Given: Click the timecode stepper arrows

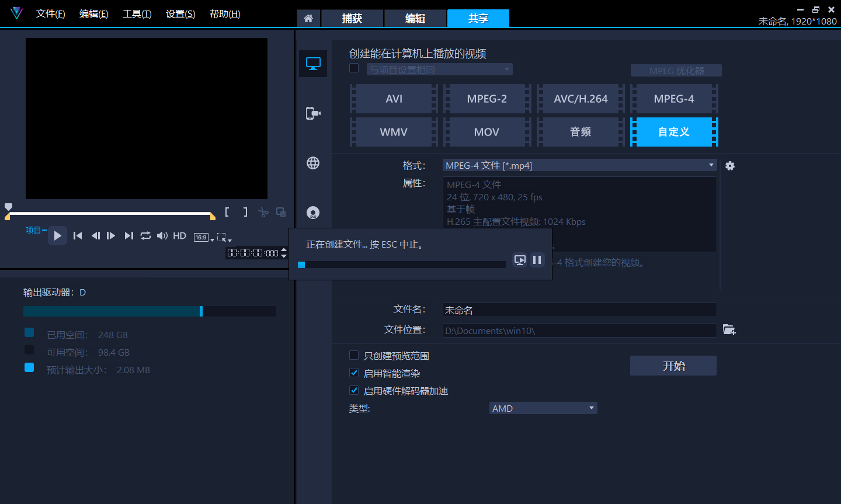Looking at the screenshot, I should [x=284, y=253].
